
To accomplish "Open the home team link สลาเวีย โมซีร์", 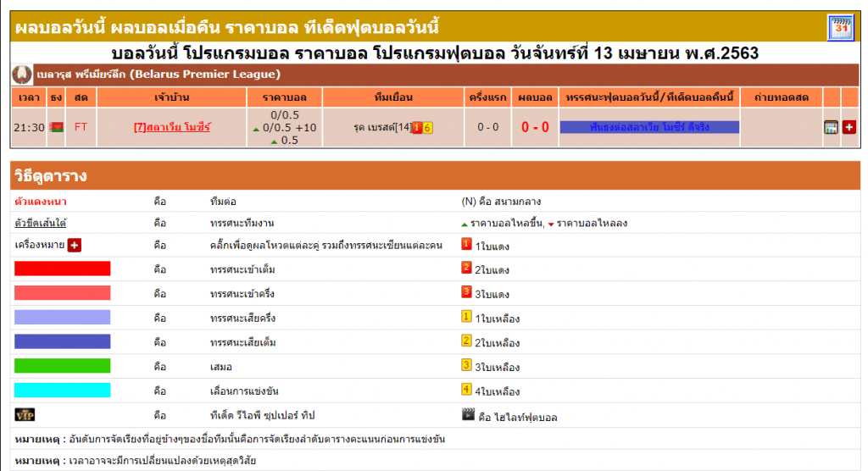I will [172, 127].
